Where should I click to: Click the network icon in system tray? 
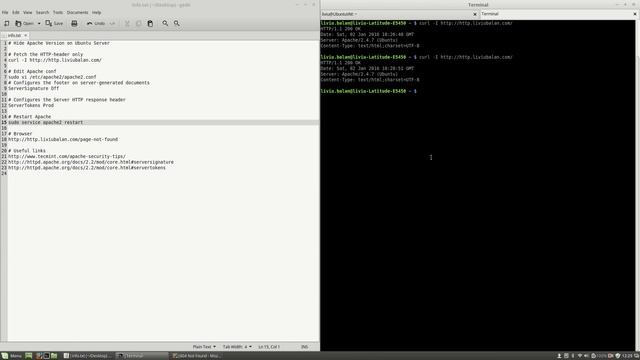(x=580, y=356)
